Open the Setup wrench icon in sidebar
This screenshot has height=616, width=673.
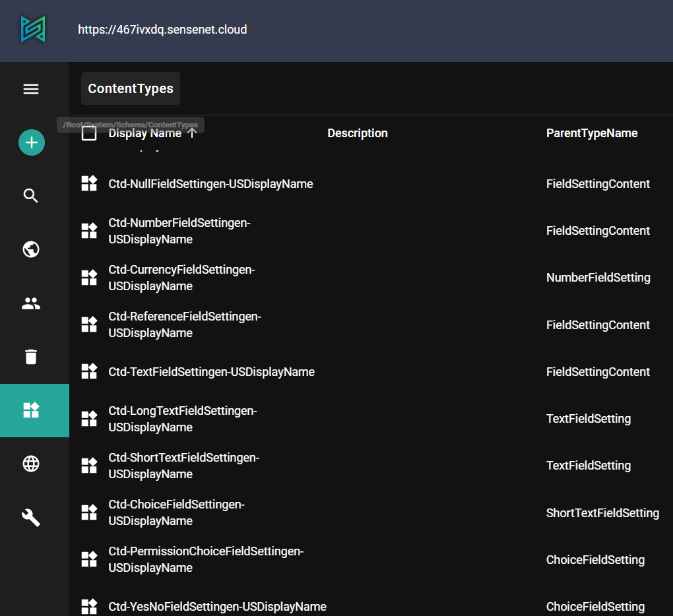30,517
